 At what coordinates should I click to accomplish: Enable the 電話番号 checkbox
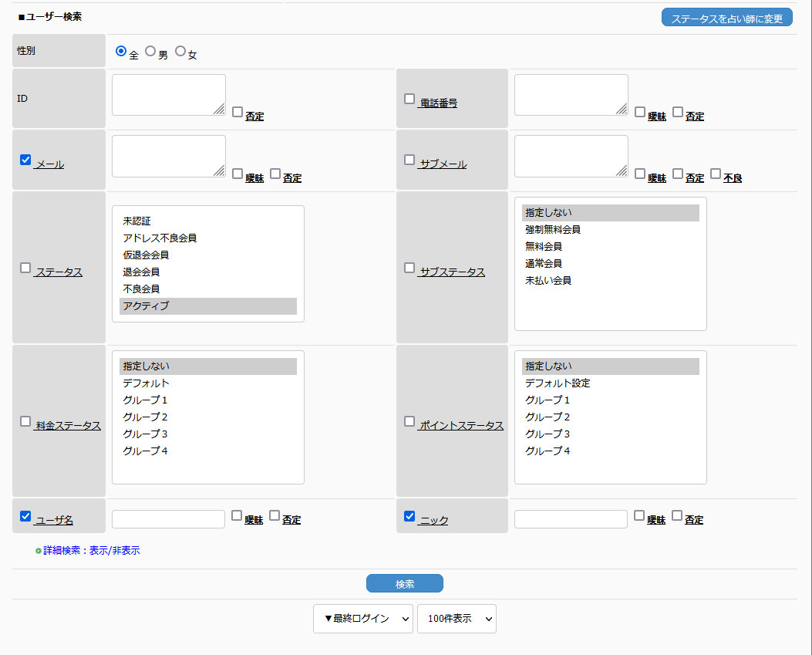tap(409, 99)
